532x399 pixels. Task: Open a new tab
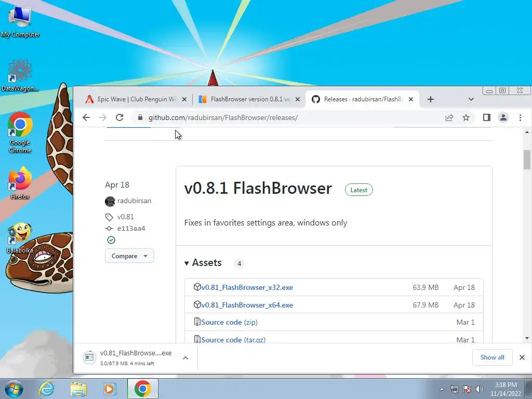coord(431,99)
